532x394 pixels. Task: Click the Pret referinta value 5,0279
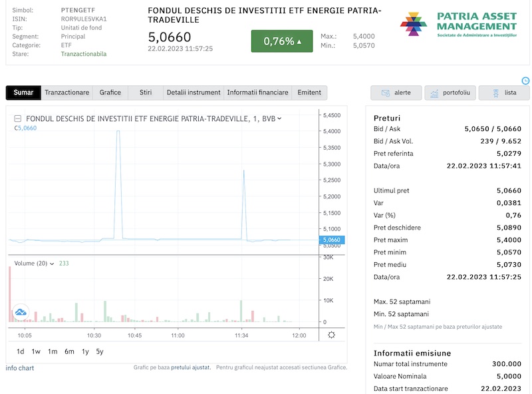pyautogui.click(x=509, y=154)
